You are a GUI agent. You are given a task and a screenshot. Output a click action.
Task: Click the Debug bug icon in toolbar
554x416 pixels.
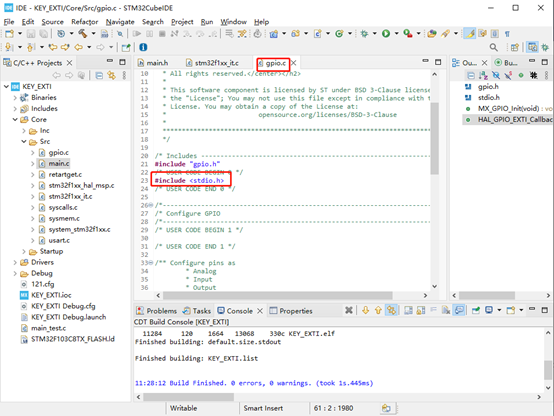tap(364, 34)
